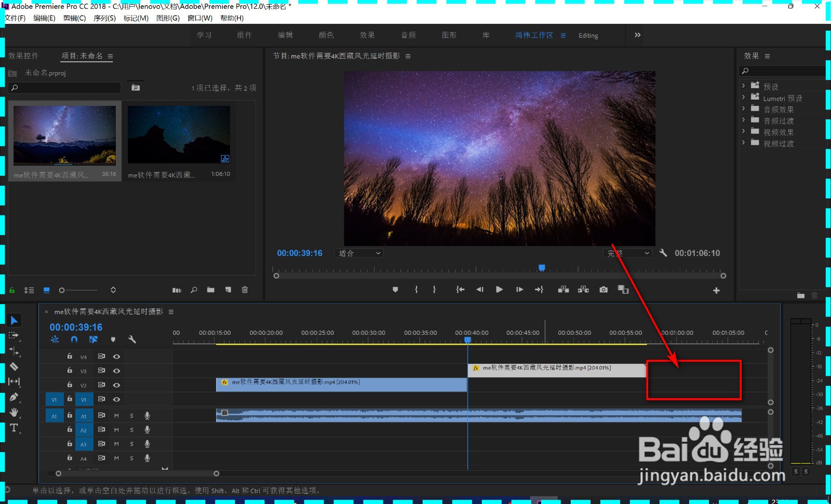Open program monitor button editor plus
This screenshot has width=831, height=504.
click(716, 291)
